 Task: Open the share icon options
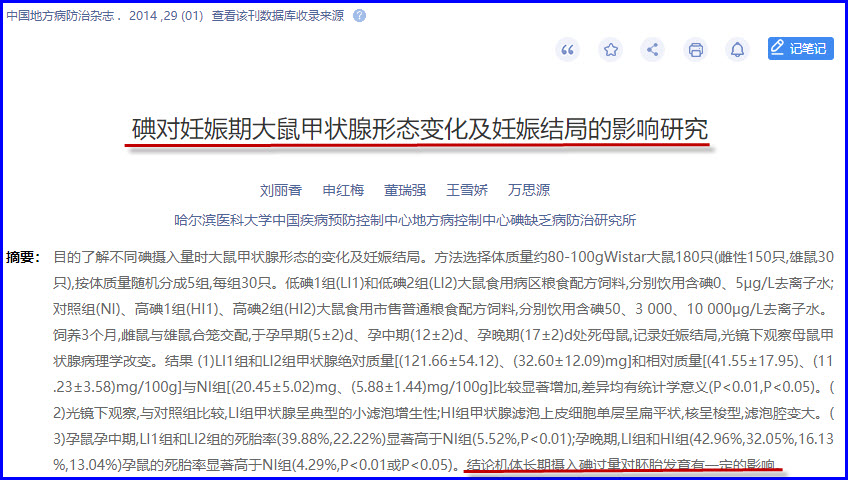point(652,50)
